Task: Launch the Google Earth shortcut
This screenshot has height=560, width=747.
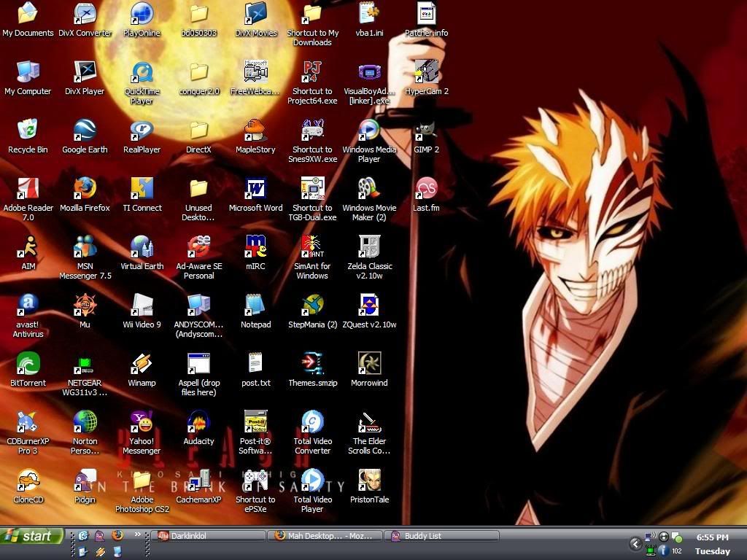Action: 85,136
